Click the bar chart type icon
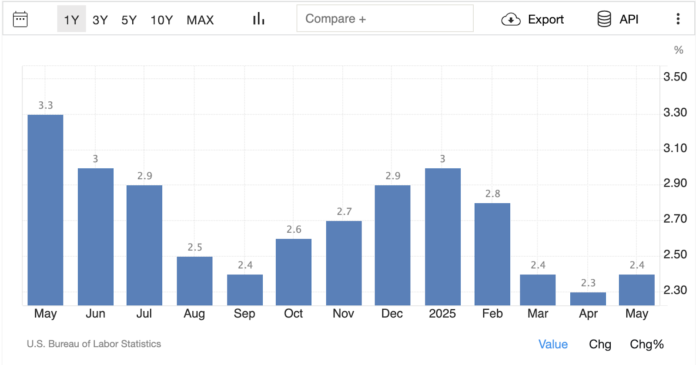This screenshot has height=365, width=696. tap(258, 19)
